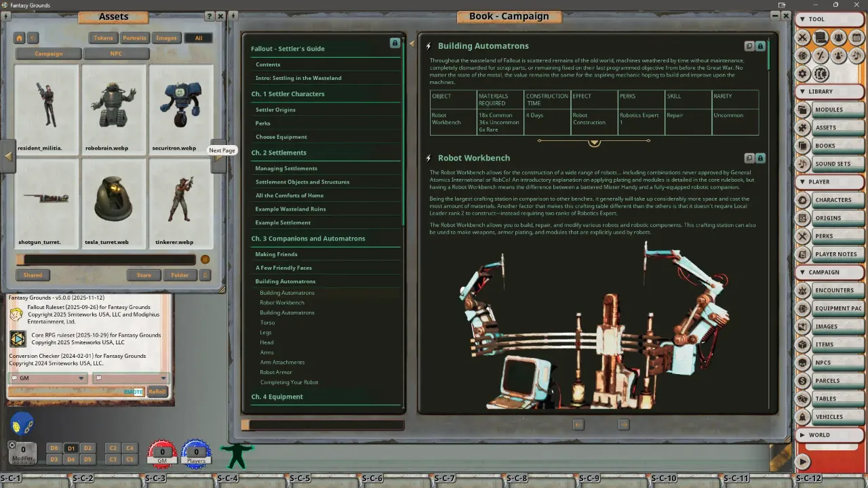Image resolution: width=868 pixels, height=488 pixels.
Task: Toggle the D0 dice button
Action: tap(54, 448)
